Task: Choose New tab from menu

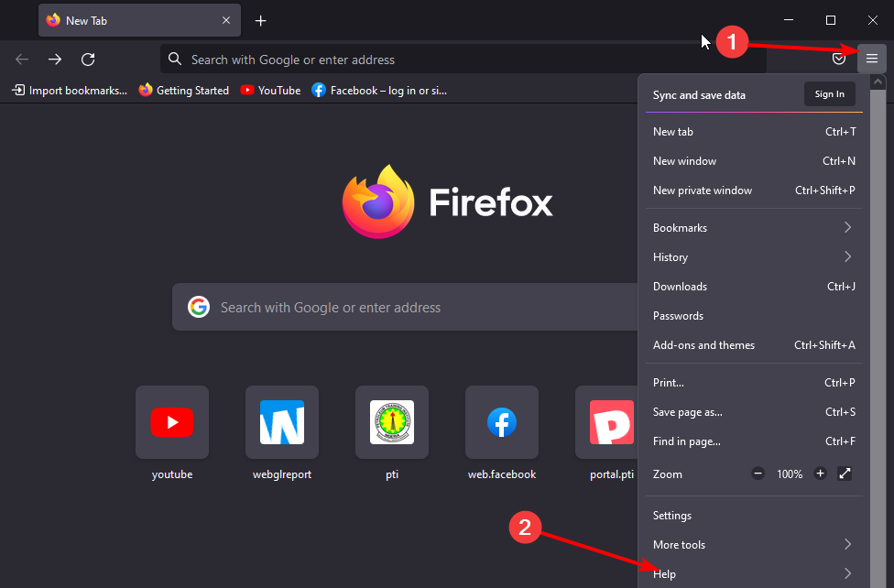Action: pos(754,132)
